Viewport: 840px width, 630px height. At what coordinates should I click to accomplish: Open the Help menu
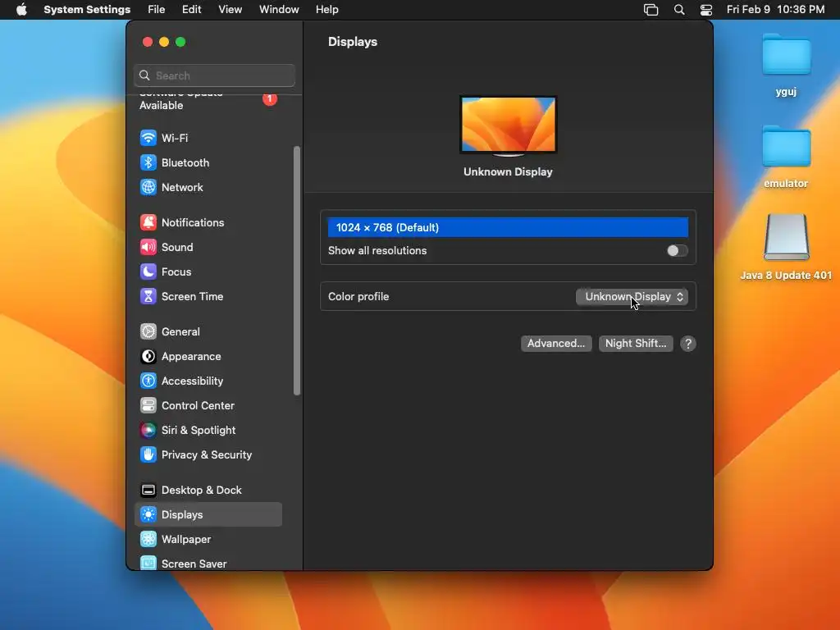click(x=326, y=10)
